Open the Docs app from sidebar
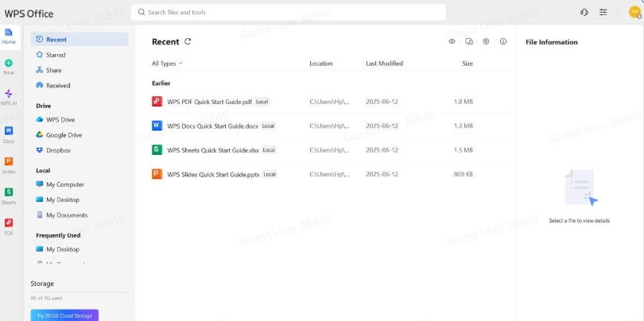644x321 pixels. point(9,131)
